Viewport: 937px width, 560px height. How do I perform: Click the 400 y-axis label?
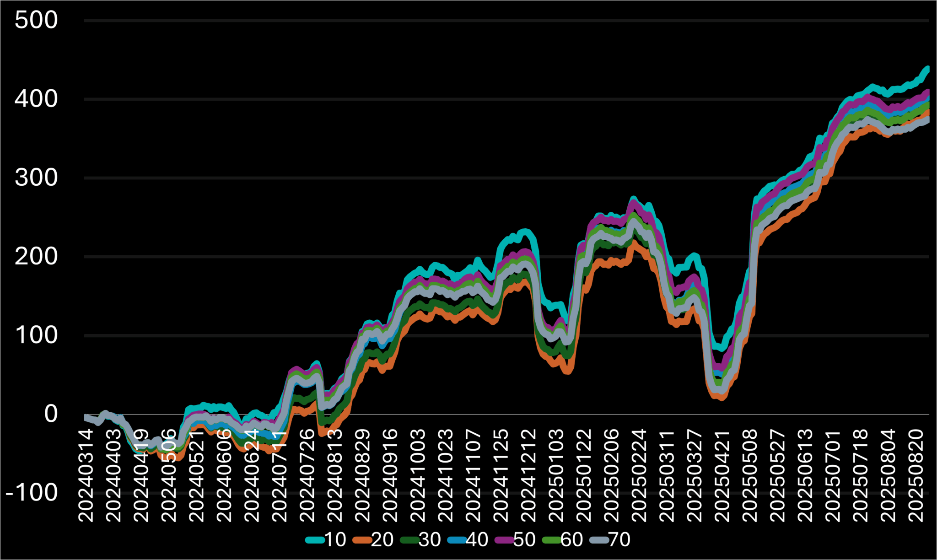click(36, 99)
